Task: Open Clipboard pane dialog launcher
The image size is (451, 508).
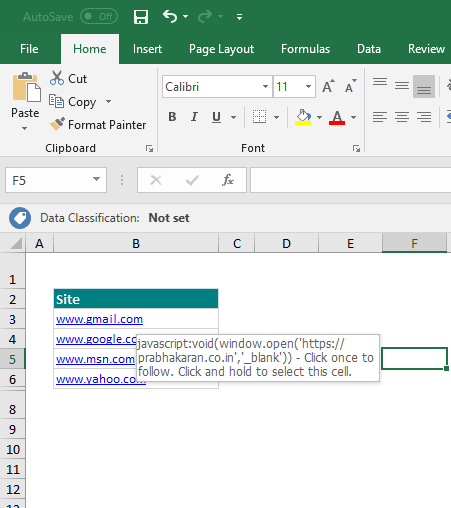Action: 149,149
